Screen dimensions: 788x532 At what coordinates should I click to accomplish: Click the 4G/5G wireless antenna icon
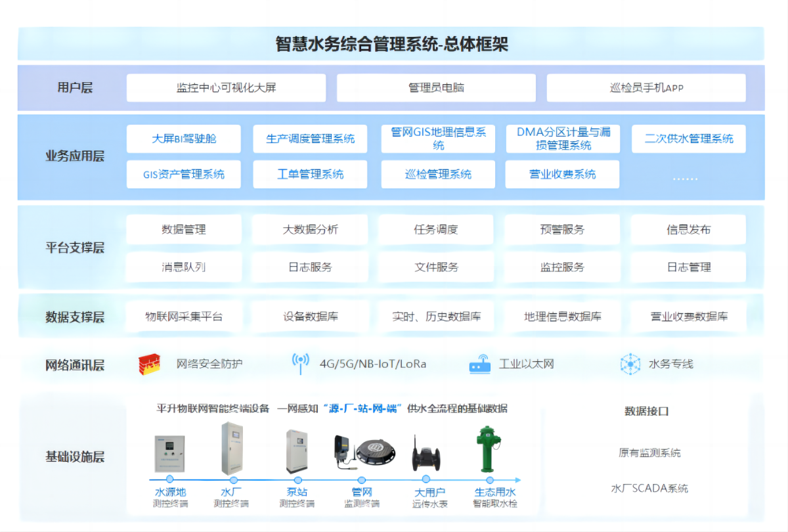point(301,364)
